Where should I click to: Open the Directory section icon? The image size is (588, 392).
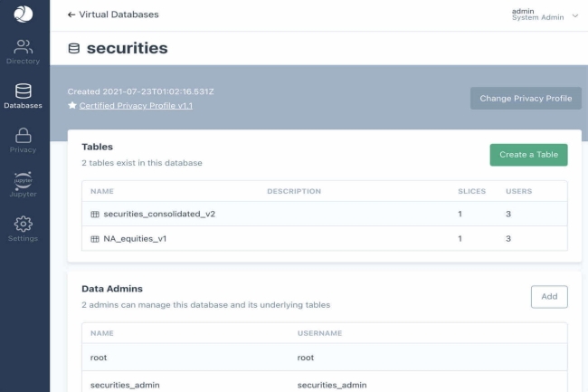coord(24,47)
